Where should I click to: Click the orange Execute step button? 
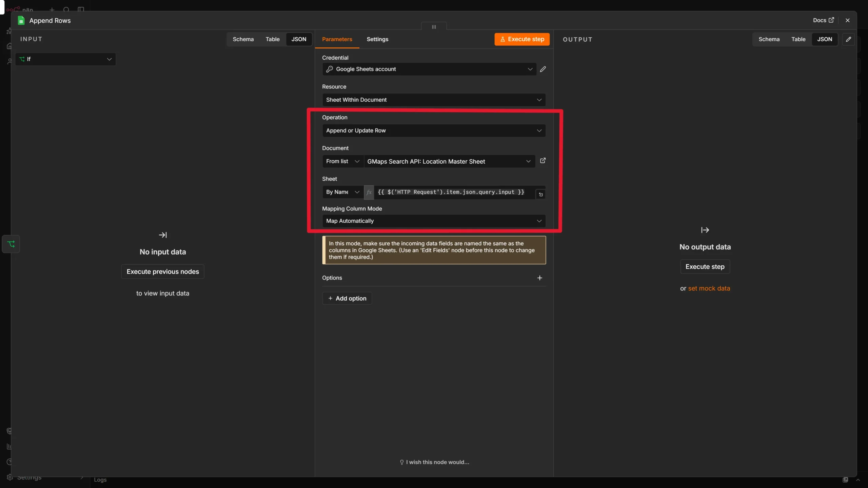522,39
